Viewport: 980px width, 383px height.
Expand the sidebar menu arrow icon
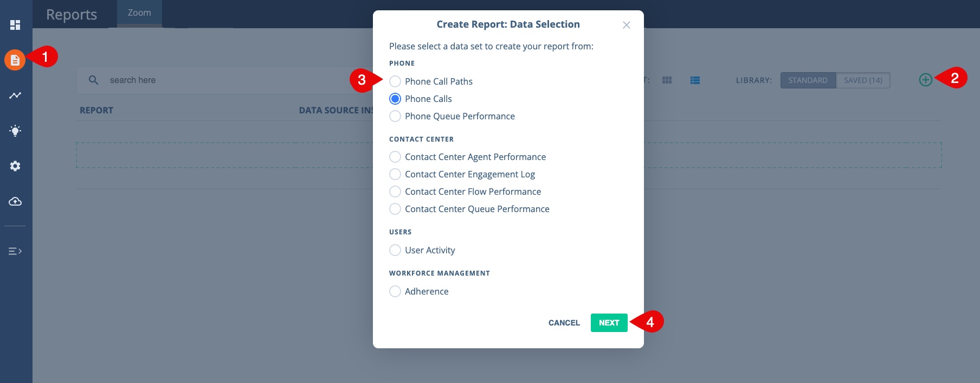coord(15,251)
